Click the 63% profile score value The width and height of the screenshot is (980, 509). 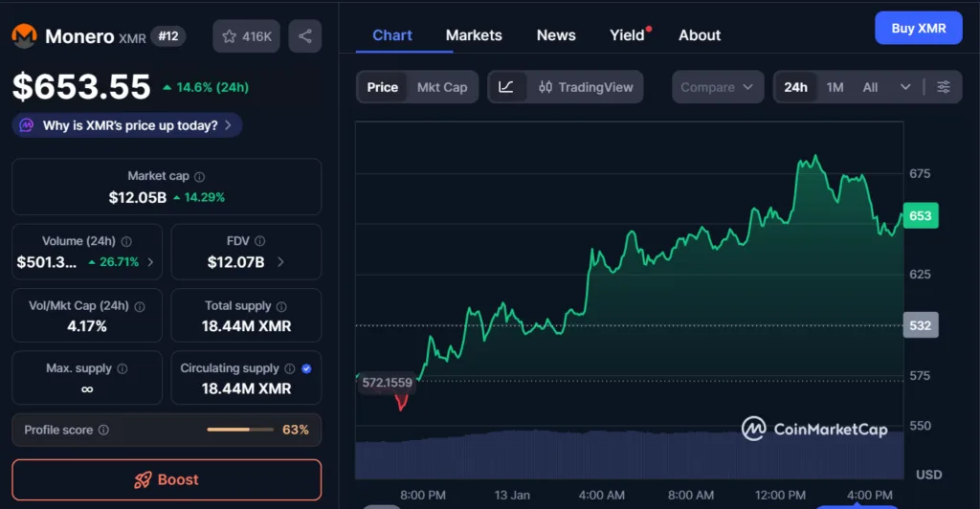296,430
